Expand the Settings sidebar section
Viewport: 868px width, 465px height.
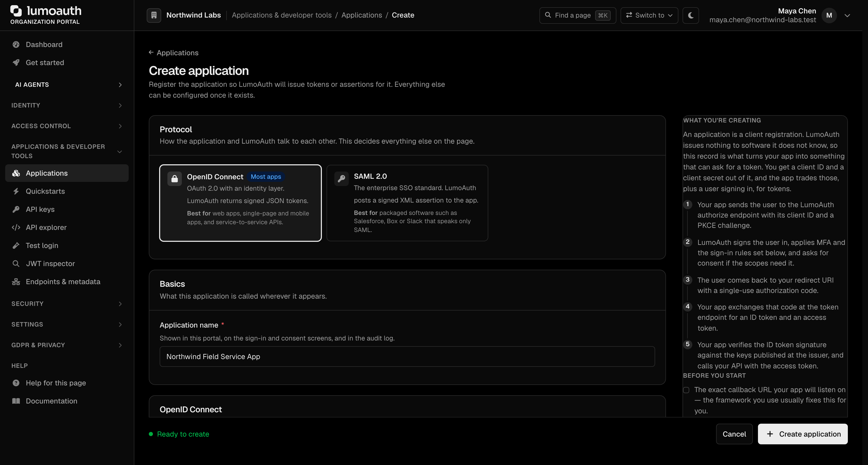click(x=67, y=324)
